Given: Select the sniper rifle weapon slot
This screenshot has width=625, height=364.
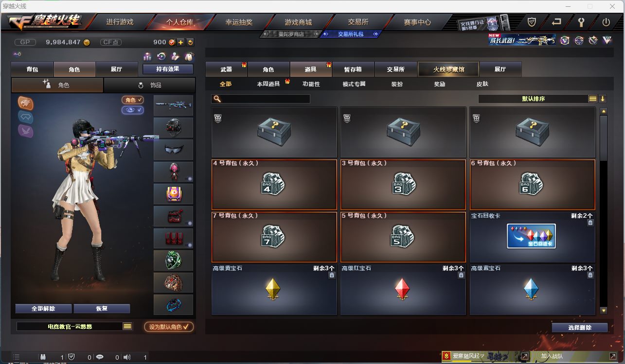Looking at the screenshot, I should (173, 105).
